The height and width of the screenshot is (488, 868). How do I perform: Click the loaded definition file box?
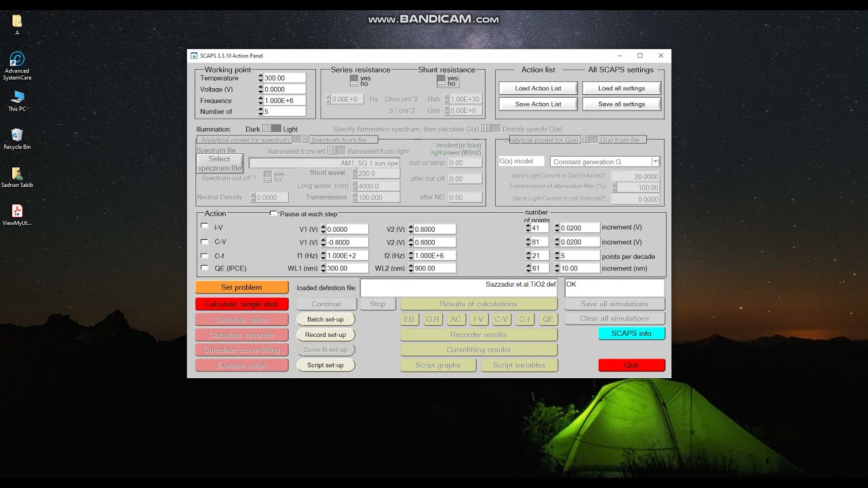[459, 287]
